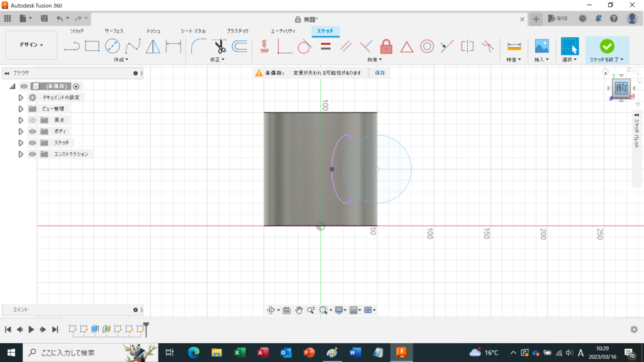The width and height of the screenshot is (644, 362).
Task: Open the Insert image tool
Action: pyautogui.click(x=541, y=46)
